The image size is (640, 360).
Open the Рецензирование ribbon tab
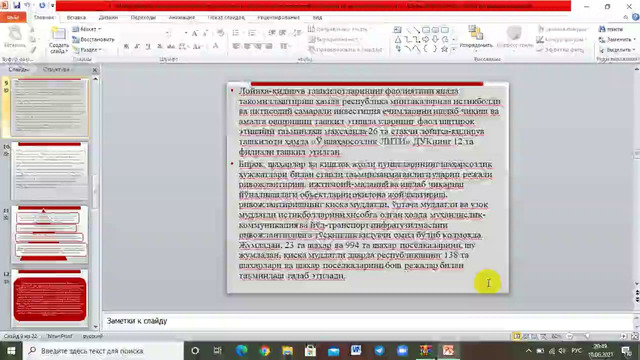click(x=278, y=18)
